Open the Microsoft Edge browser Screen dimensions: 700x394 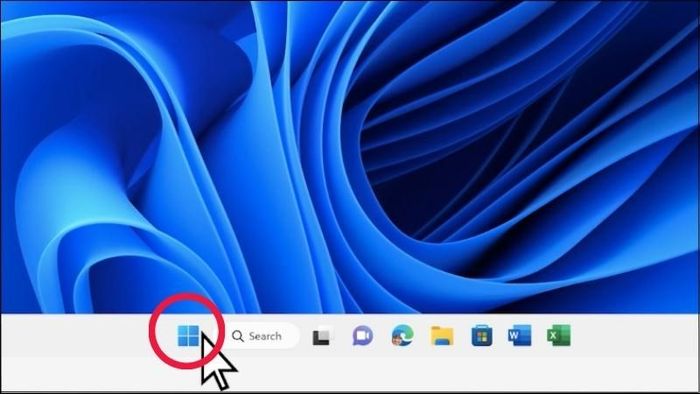pos(402,336)
